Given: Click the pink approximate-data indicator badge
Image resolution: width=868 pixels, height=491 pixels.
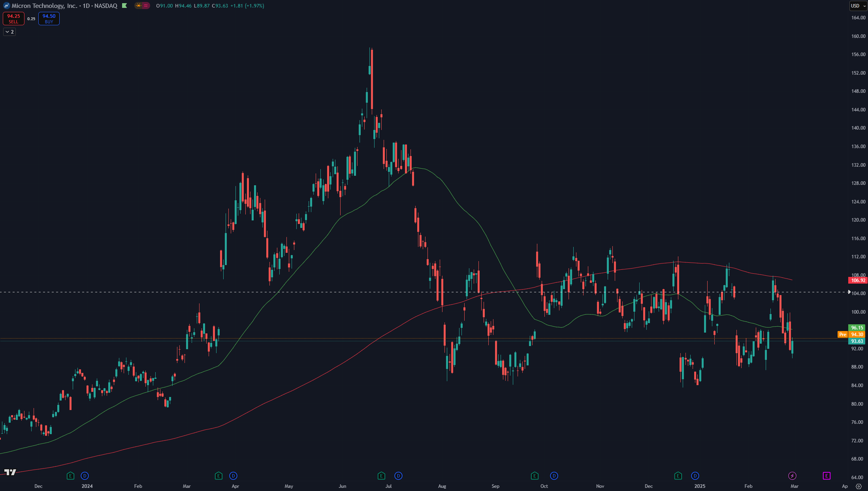Looking at the screenshot, I should click(x=146, y=6).
